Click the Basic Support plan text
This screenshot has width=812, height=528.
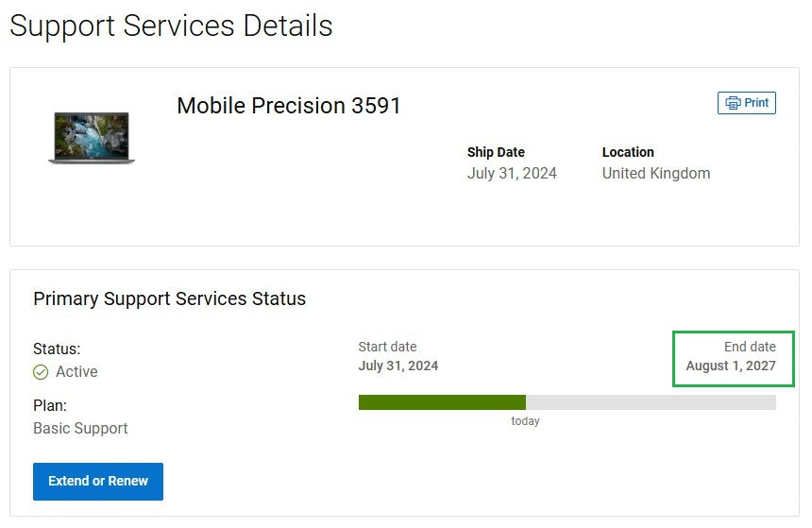80,428
